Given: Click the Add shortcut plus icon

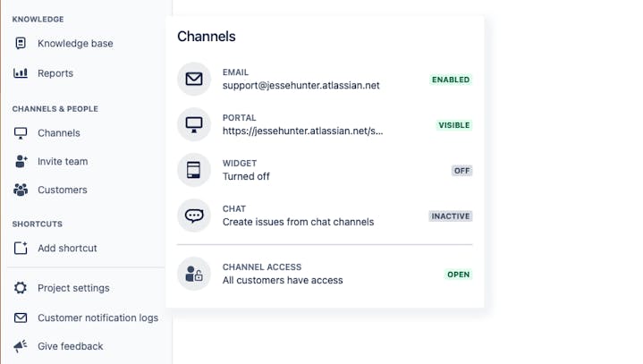Looking at the screenshot, I should coord(21,248).
